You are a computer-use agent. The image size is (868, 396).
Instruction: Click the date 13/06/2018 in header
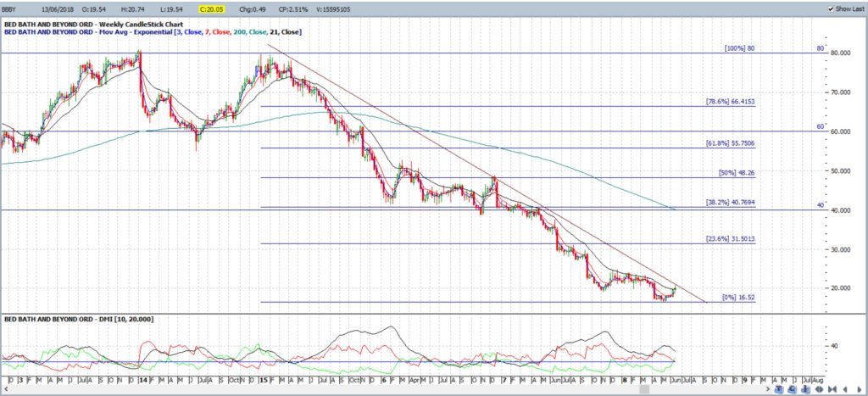[x=57, y=9]
